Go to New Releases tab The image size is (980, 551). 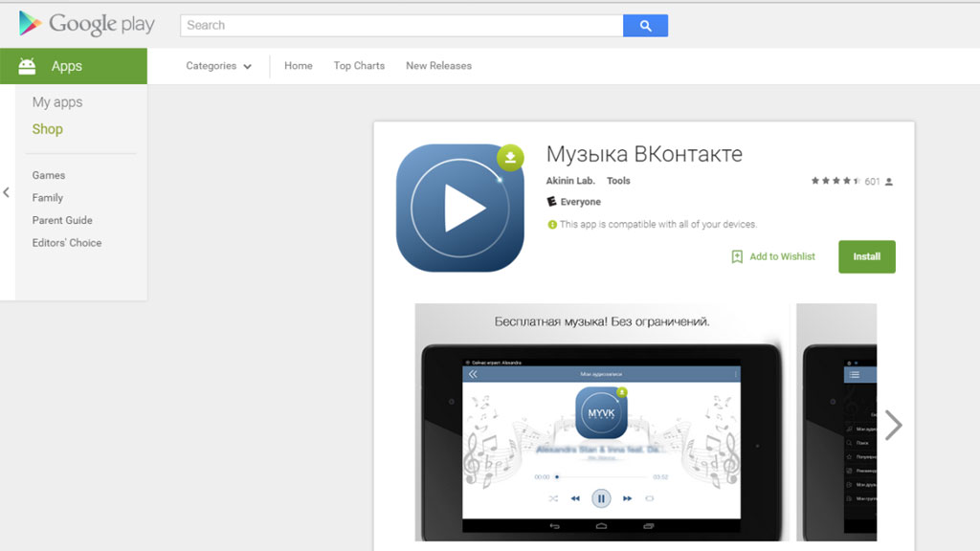coord(438,66)
